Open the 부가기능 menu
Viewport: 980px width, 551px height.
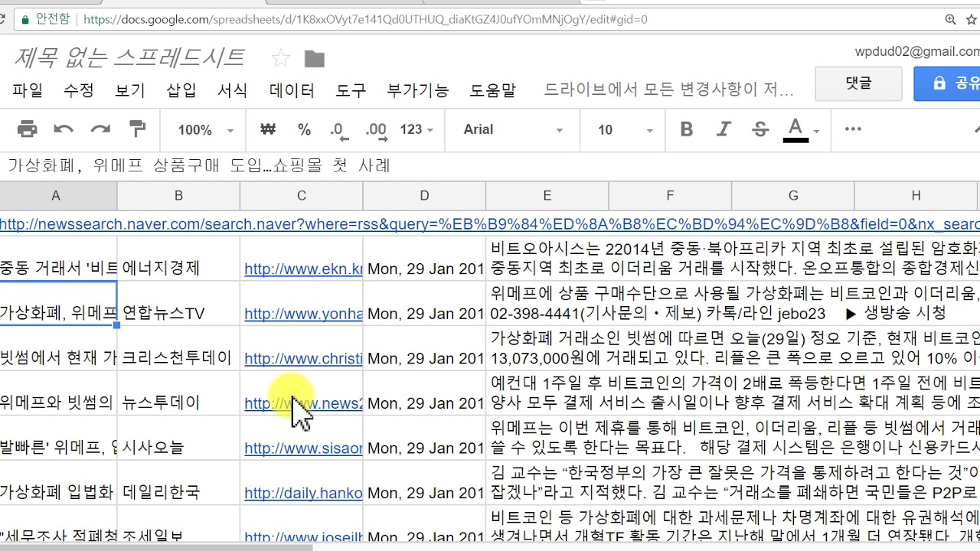pos(418,90)
